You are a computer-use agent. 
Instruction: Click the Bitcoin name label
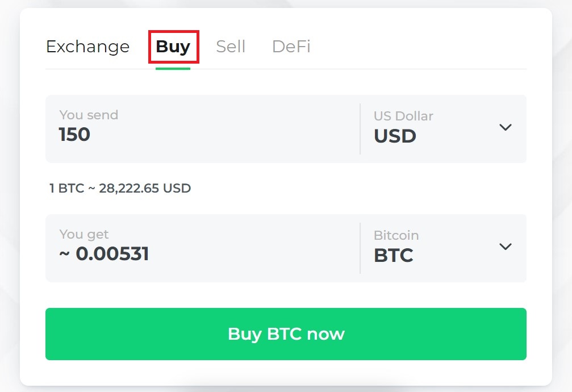tap(396, 235)
